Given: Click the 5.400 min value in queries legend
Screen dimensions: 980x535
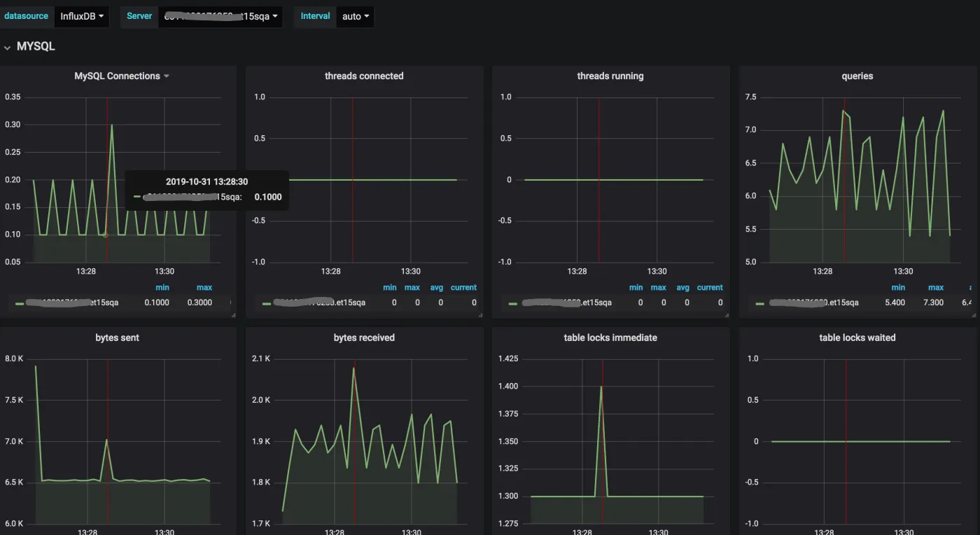Looking at the screenshot, I should tap(895, 303).
